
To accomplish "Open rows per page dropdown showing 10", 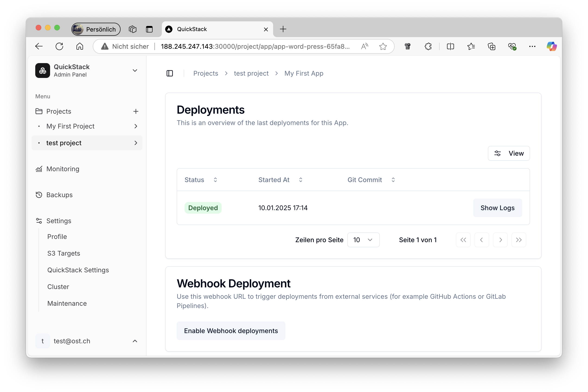I will pyautogui.click(x=363, y=240).
